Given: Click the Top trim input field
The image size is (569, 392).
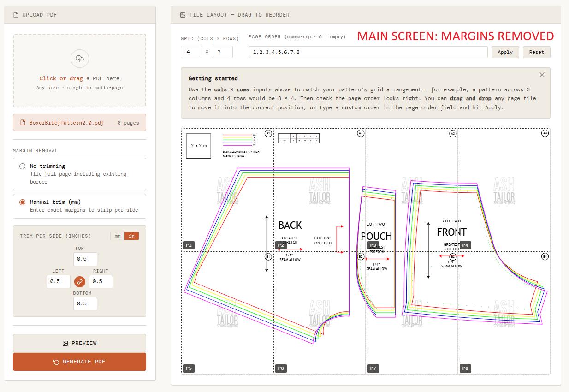Looking at the screenshot, I should [85, 259].
